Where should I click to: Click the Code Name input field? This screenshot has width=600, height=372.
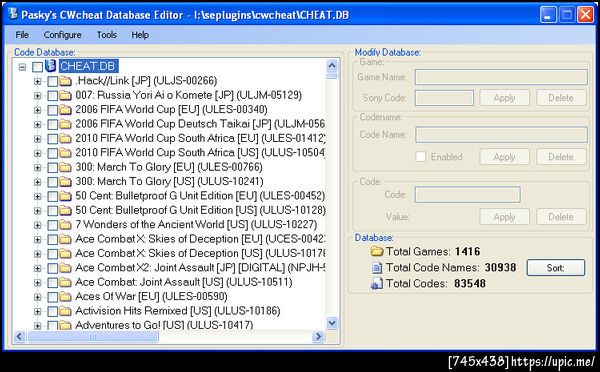coord(501,135)
